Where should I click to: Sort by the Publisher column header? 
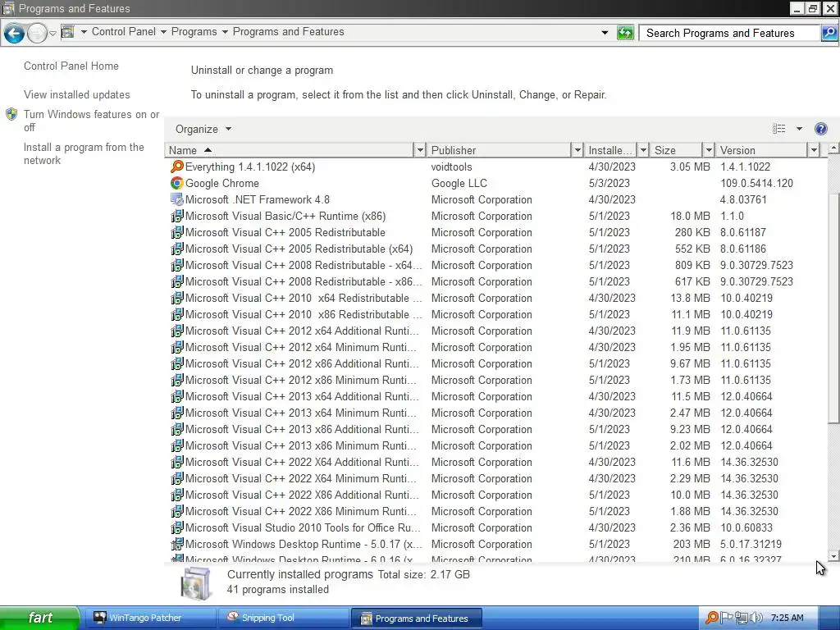[500, 151]
